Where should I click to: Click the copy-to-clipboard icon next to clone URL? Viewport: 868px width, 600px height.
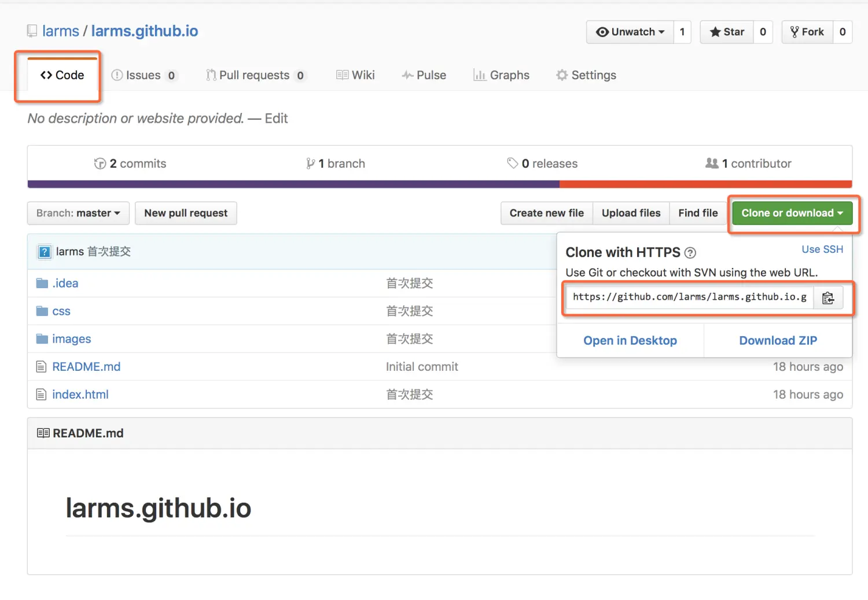(x=828, y=297)
